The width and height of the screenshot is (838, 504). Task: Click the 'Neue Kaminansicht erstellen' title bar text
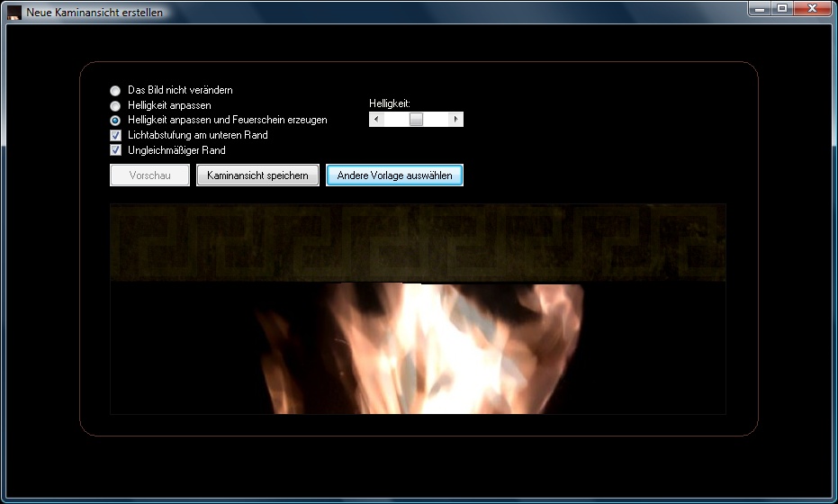pos(95,13)
